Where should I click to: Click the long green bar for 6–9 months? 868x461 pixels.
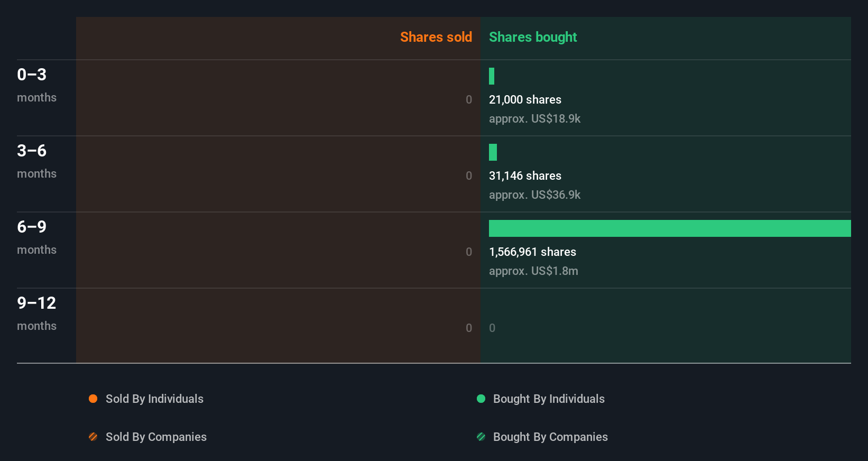(x=670, y=228)
